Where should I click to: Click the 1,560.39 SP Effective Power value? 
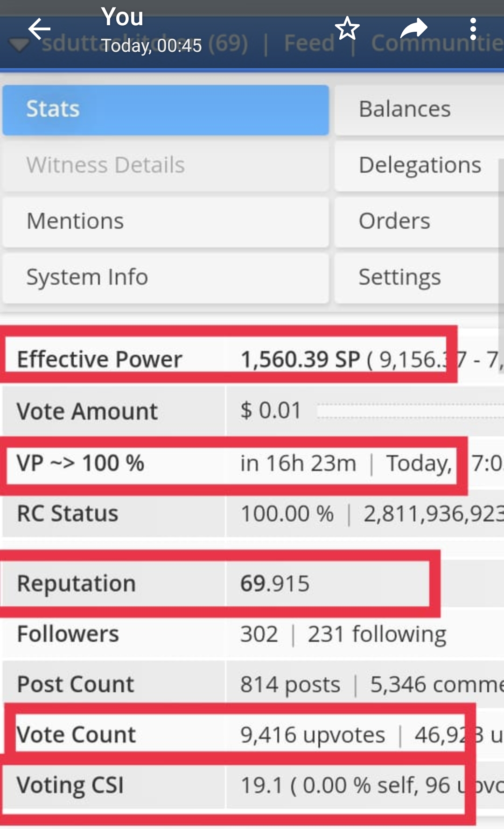(300, 359)
